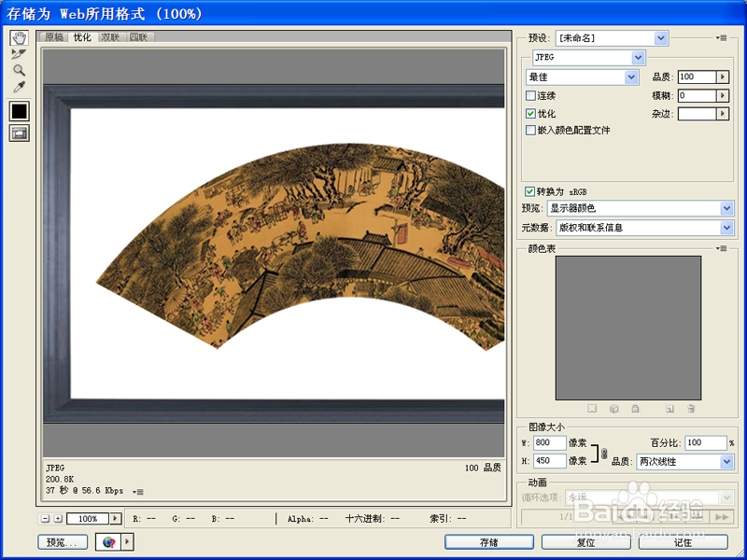Select the Eyedropper tool
This screenshot has height=560, width=747.
(19, 87)
